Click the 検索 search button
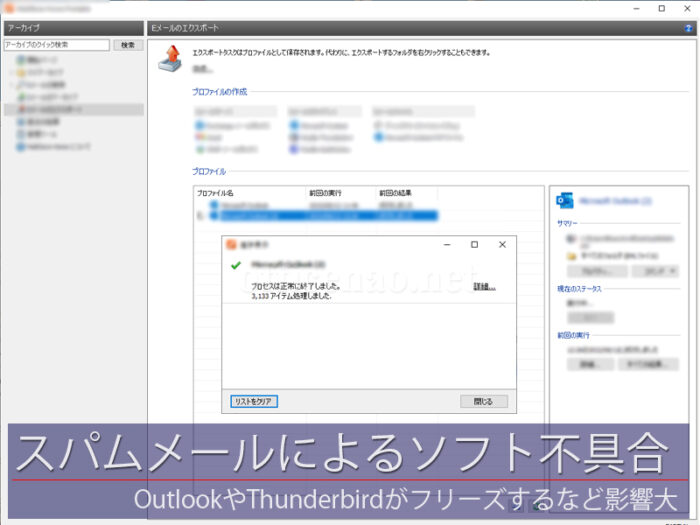The image size is (700, 525). click(128, 45)
